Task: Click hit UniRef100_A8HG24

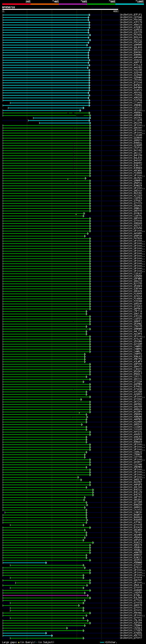Action: point(131,409)
